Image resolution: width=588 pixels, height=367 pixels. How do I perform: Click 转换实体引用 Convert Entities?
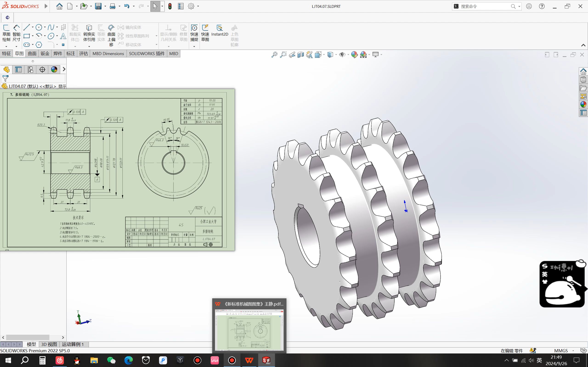tap(89, 33)
